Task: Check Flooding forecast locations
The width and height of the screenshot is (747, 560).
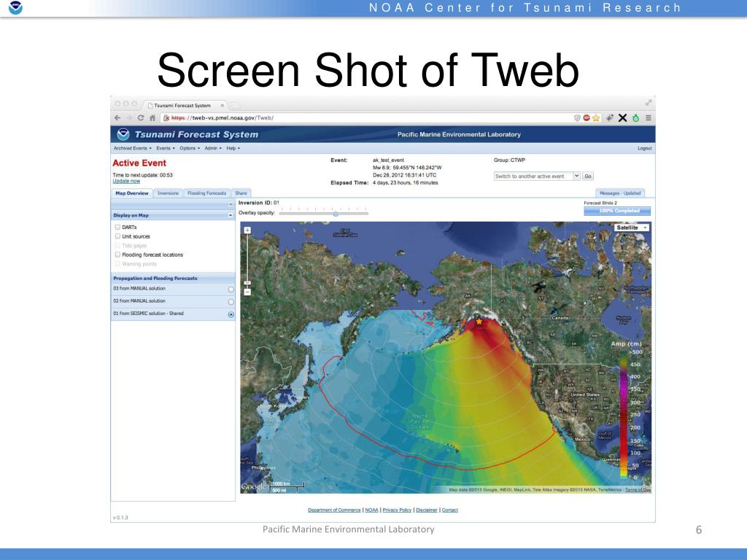Action: [x=117, y=254]
